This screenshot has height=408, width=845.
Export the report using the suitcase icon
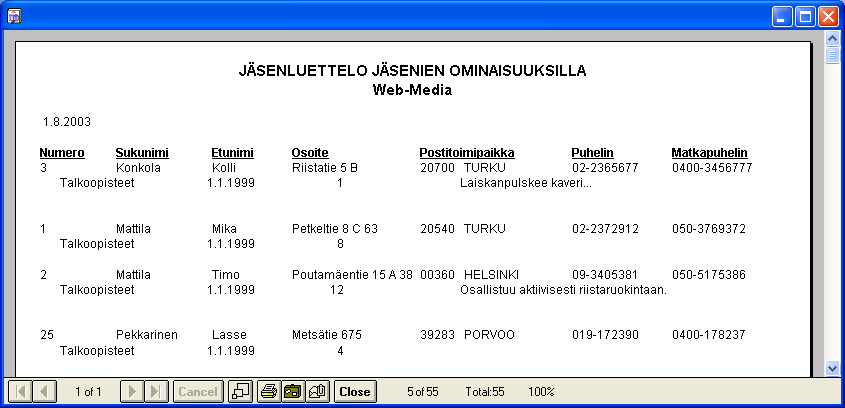coord(293,392)
